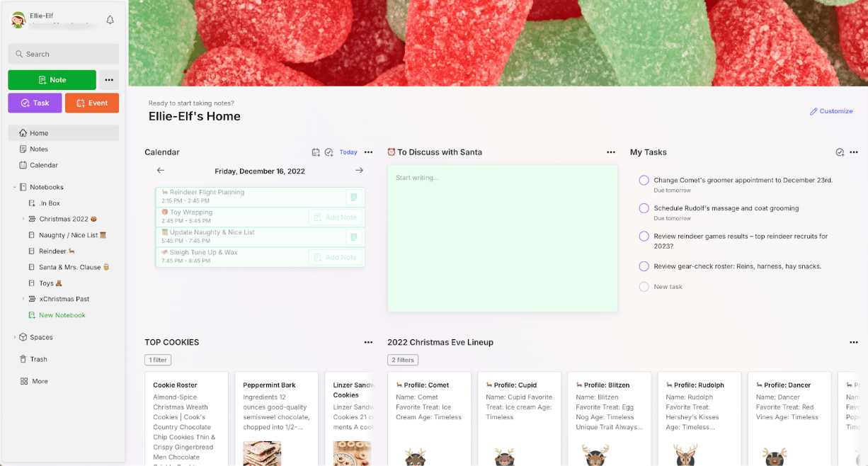Complete the gear-check roster task

click(643, 266)
